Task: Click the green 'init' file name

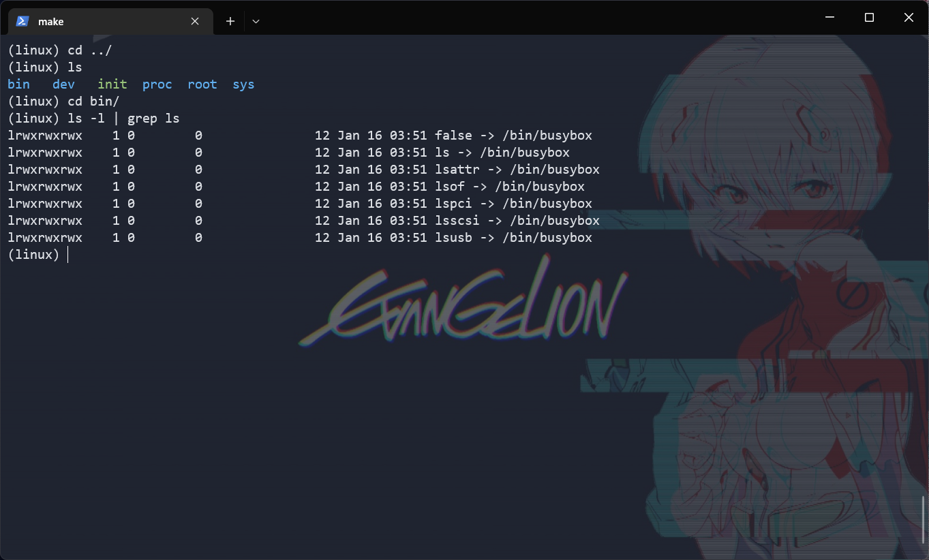Action: pos(112,84)
